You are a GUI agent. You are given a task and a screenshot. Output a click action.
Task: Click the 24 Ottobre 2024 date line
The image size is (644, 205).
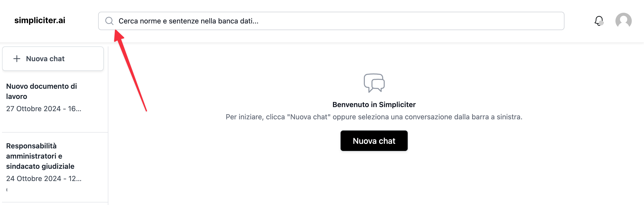[x=44, y=178]
